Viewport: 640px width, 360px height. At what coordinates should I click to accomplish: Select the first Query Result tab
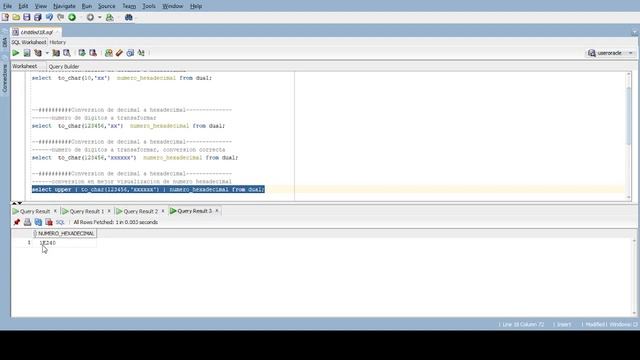coord(35,211)
